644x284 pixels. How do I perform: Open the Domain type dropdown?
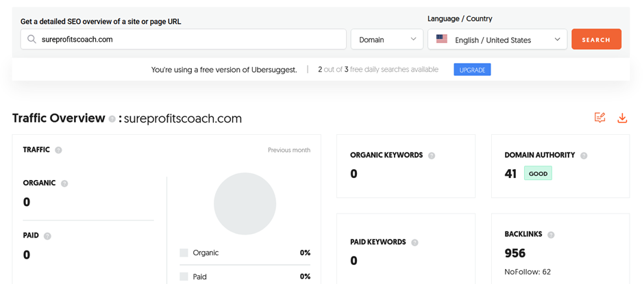[387, 40]
